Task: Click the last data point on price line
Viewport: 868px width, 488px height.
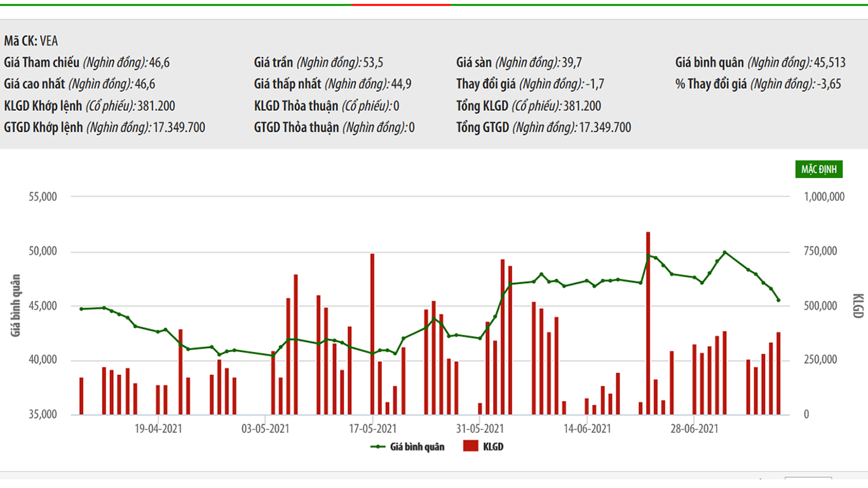Action: point(778,300)
